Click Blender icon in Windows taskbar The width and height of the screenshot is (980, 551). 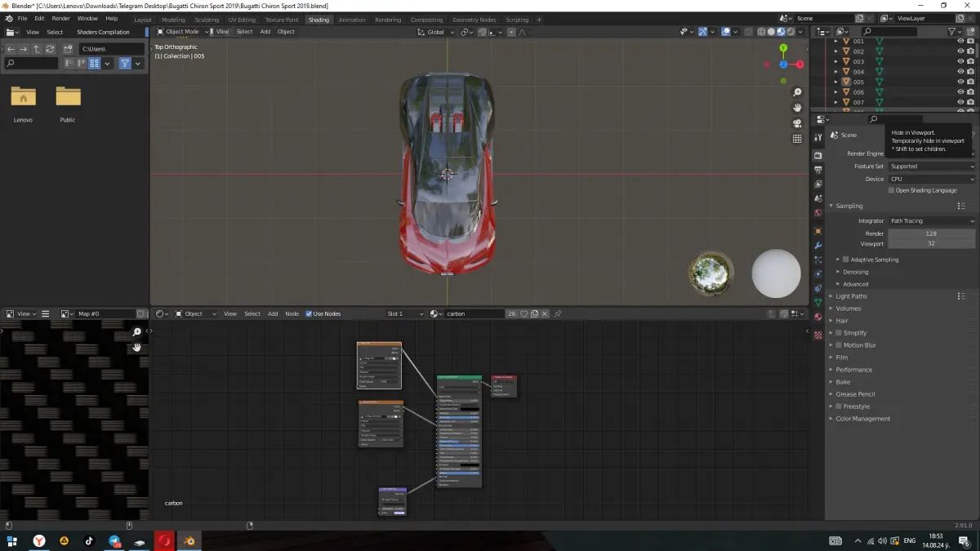pos(189,541)
